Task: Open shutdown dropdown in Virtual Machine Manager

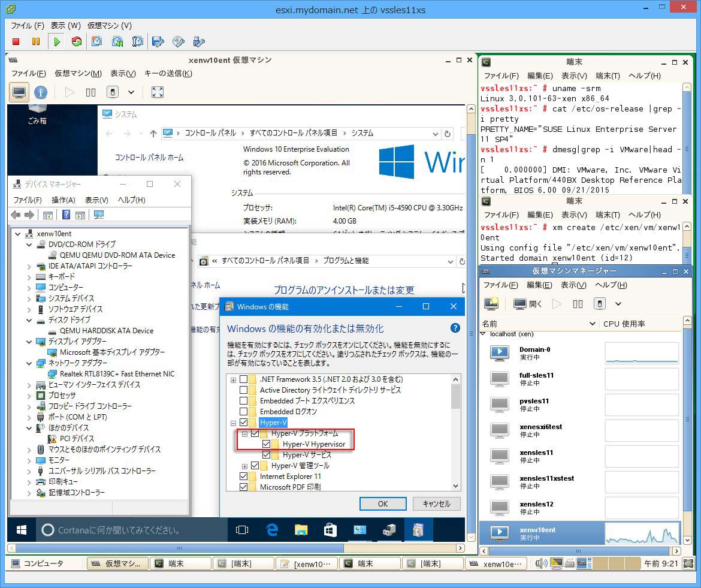Action: click(x=618, y=304)
